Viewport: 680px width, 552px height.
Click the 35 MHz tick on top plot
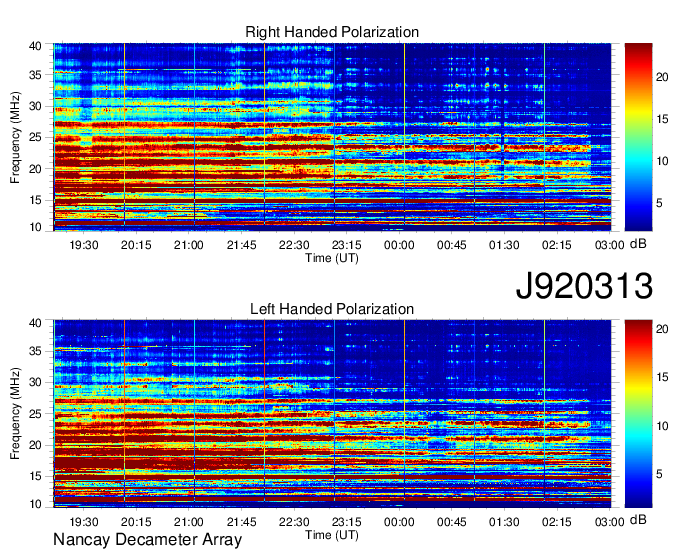35,75
